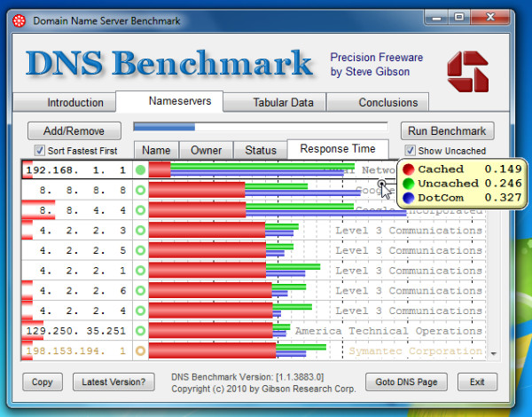Click the Precision Freeware by Steve Gibson text
This screenshot has height=417, width=532.
(x=377, y=65)
